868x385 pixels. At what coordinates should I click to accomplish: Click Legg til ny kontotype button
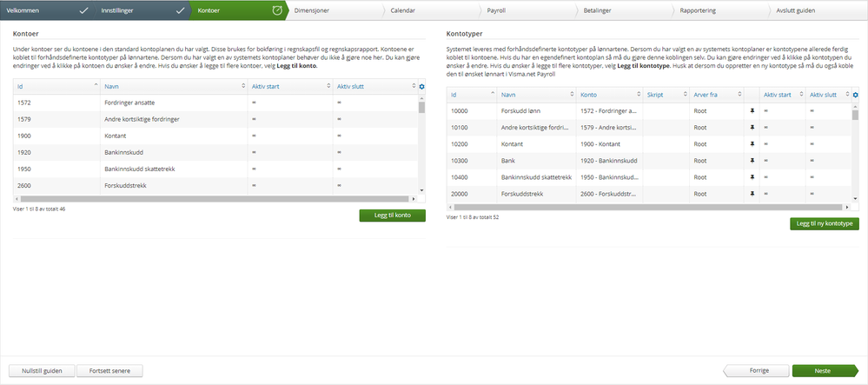pyautogui.click(x=825, y=224)
